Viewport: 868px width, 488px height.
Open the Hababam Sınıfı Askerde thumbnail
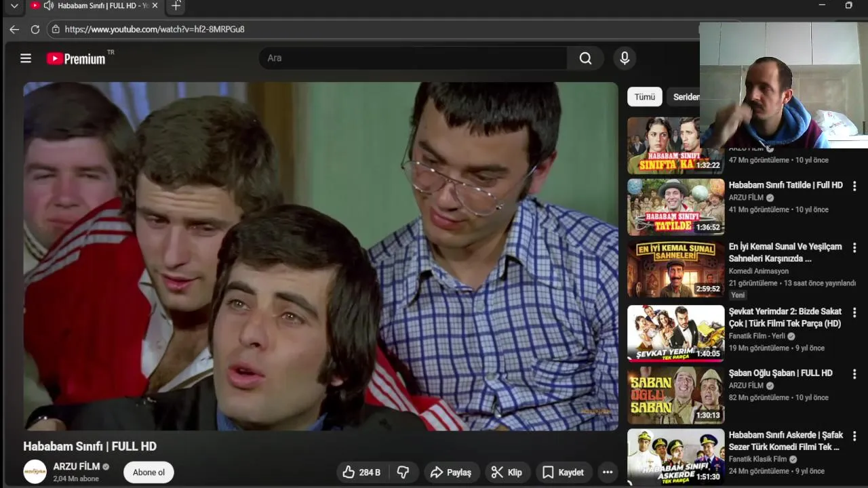click(675, 457)
